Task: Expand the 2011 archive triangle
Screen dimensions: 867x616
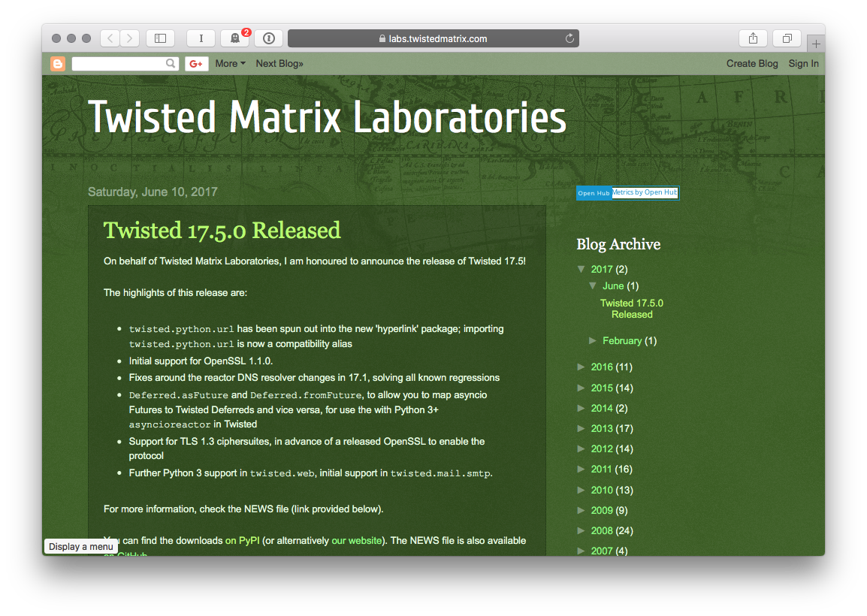Action: [x=582, y=469]
